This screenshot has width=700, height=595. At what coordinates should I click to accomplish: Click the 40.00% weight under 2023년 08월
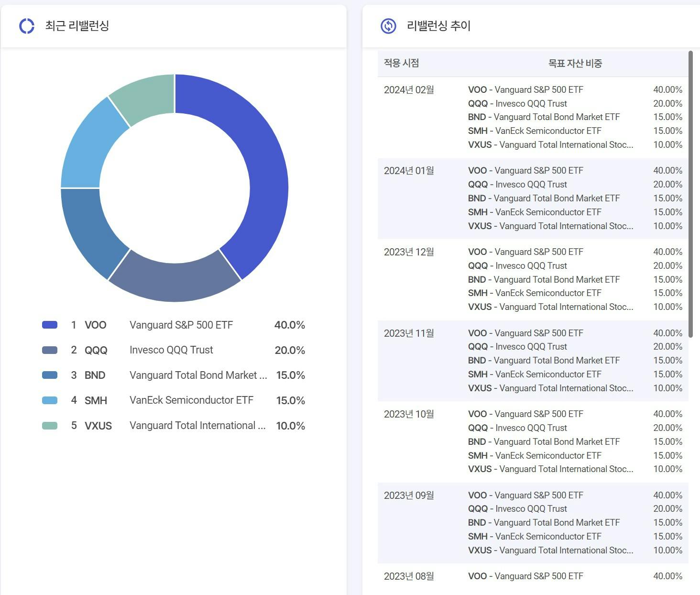tap(668, 576)
